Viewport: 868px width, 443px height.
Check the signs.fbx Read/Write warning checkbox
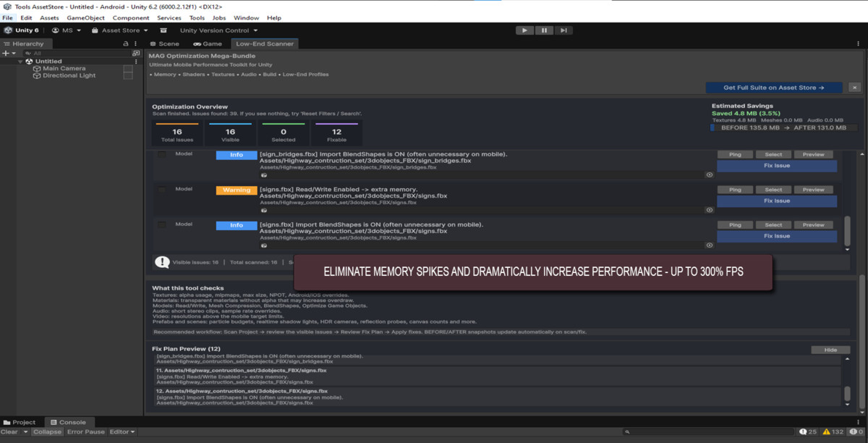(162, 190)
